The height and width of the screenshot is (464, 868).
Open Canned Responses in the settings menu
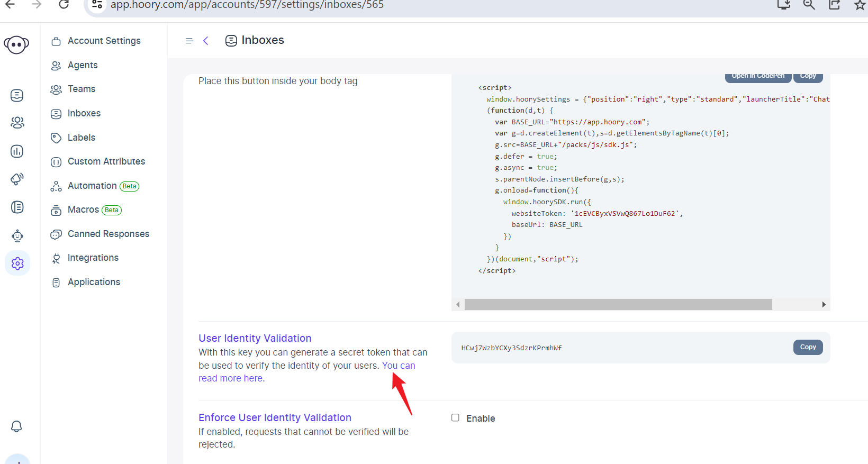100,234
